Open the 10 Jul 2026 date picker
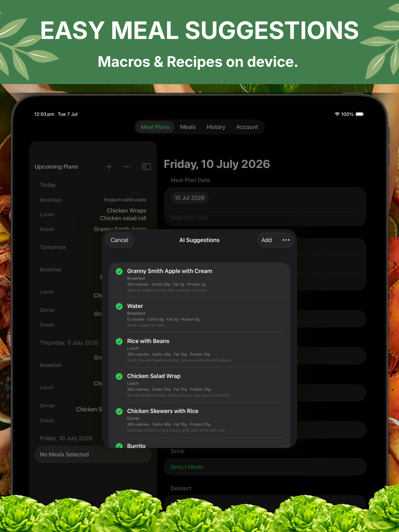 [189, 198]
